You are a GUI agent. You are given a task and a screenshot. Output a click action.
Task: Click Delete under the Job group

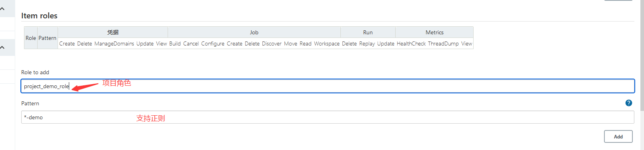coord(252,43)
